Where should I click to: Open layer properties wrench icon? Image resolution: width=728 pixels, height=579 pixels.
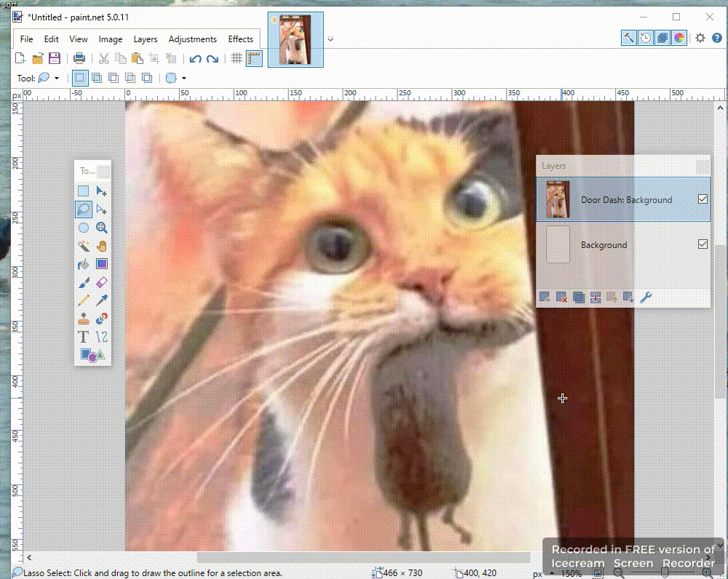[645, 298]
